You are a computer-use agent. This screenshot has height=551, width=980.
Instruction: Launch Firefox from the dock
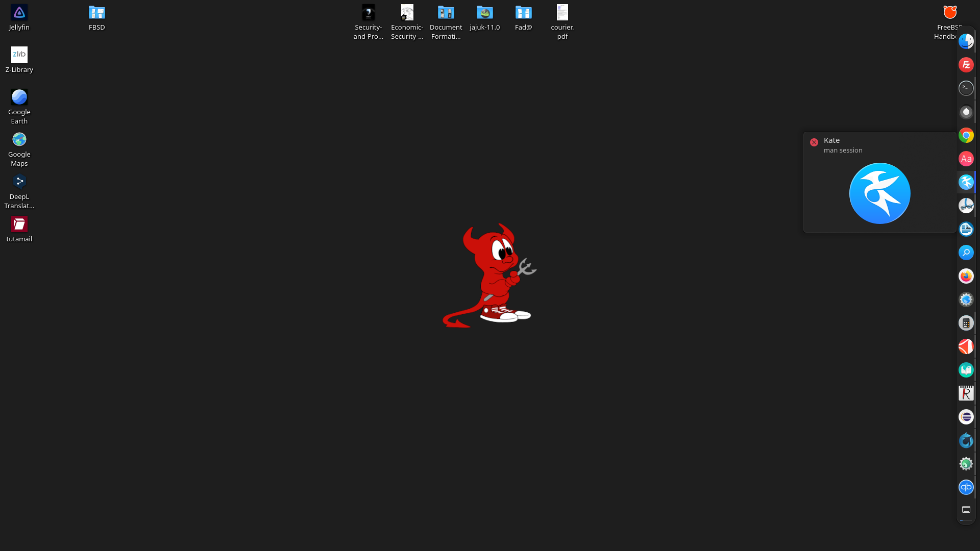pos(966,276)
